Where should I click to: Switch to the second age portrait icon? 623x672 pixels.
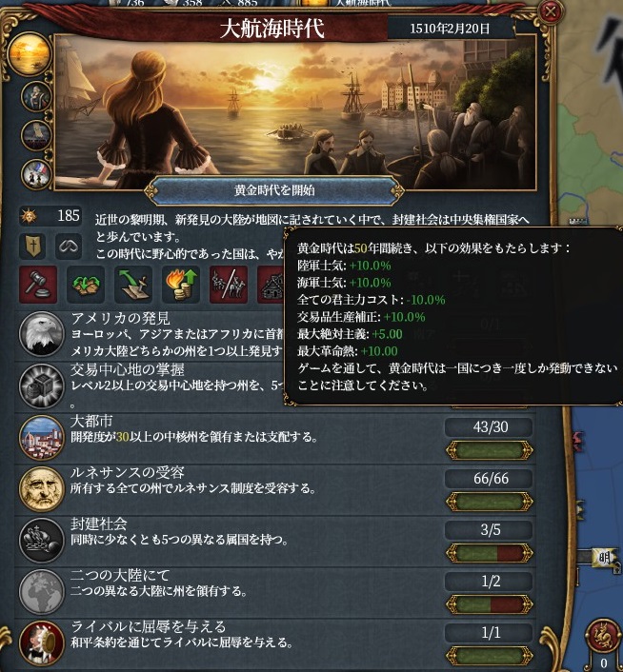click(x=36, y=97)
